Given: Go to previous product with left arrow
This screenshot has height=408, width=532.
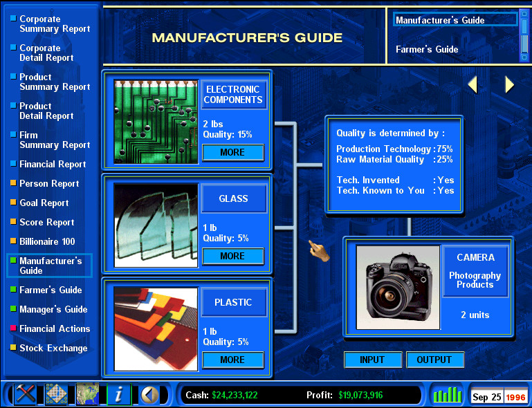Looking at the screenshot, I should click(x=473, y=84).
